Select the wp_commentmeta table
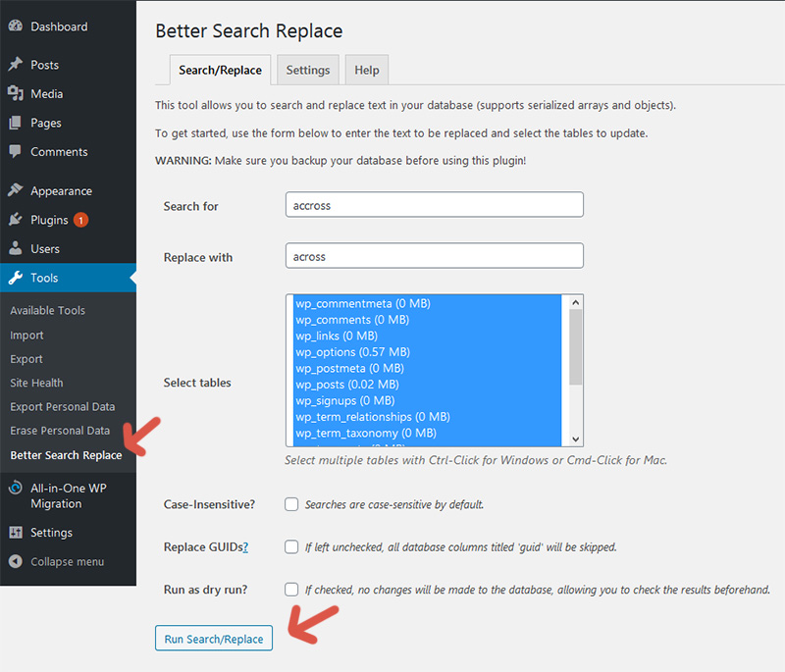The image size is (785, 672). pos(427,303)
